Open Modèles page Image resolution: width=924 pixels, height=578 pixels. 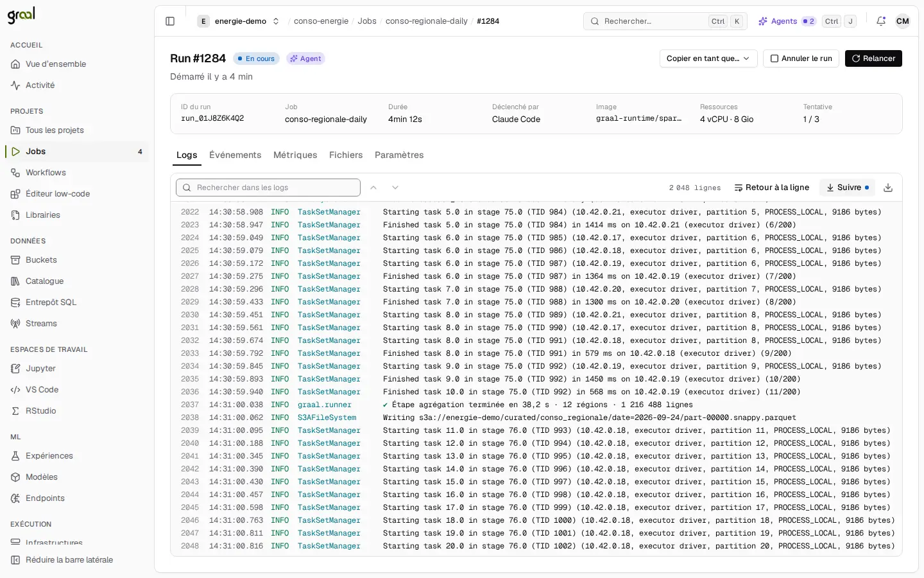pos(77,477)
